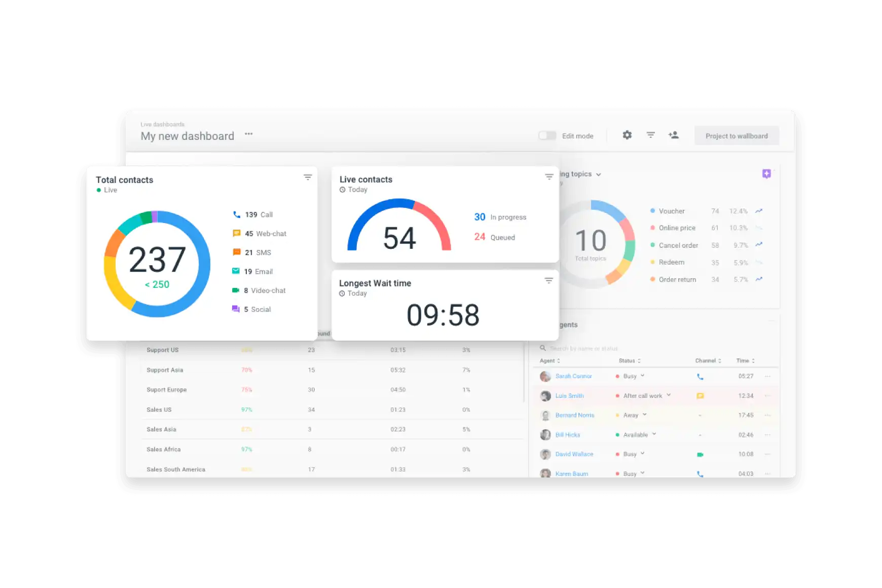Sort agents table by Status column

pyautogui.click(x=630, y=361)
